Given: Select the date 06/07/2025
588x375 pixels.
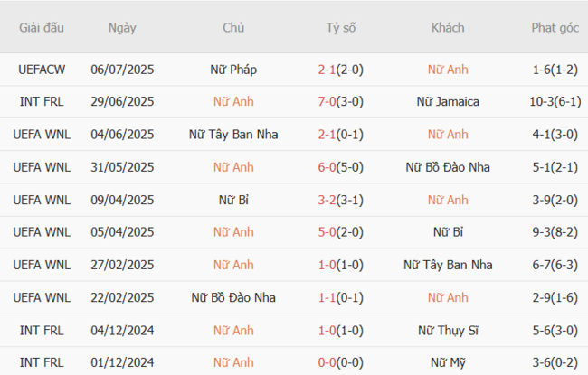Looking at the screenshot, I should click(122, 70).
